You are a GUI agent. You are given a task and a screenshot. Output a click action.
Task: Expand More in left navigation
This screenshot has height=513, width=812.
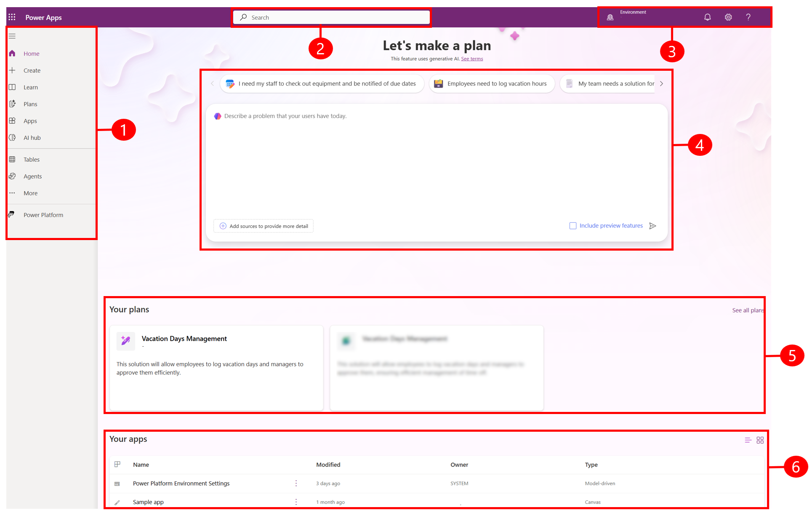[30, 193]
